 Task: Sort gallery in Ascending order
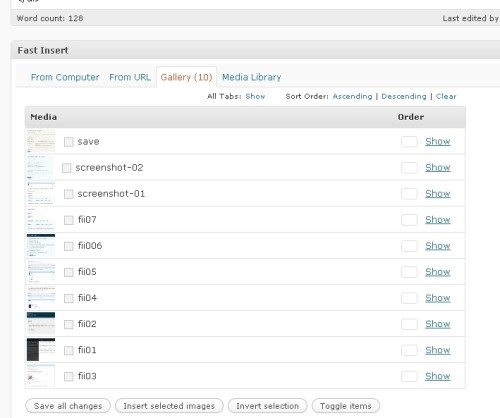click(x=352, y=96)
